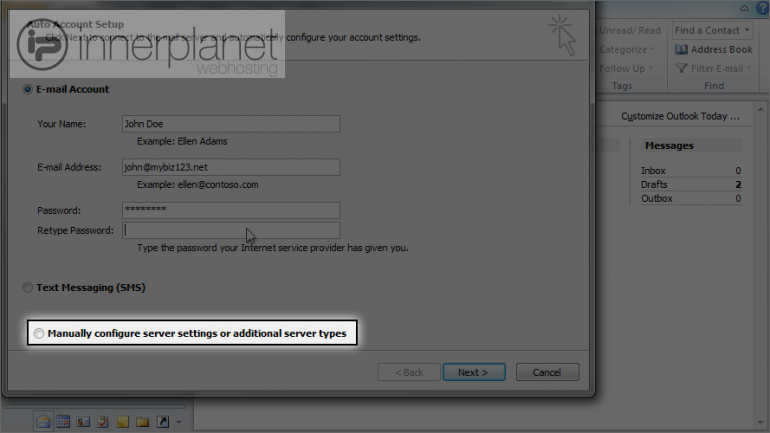Viewport: 770px width, 433px height.
Task: Open the Shortcuts icon in navigation bar
Action: (163, 421)
